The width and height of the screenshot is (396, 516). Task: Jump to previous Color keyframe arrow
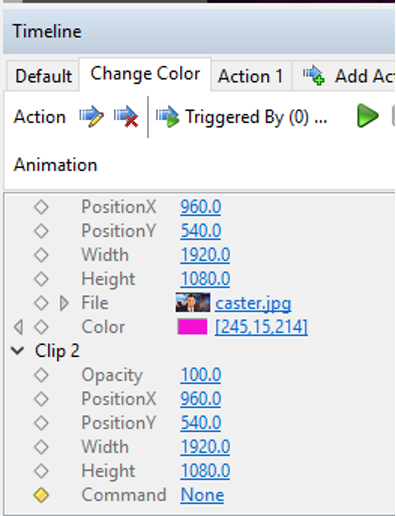[18, 327]
